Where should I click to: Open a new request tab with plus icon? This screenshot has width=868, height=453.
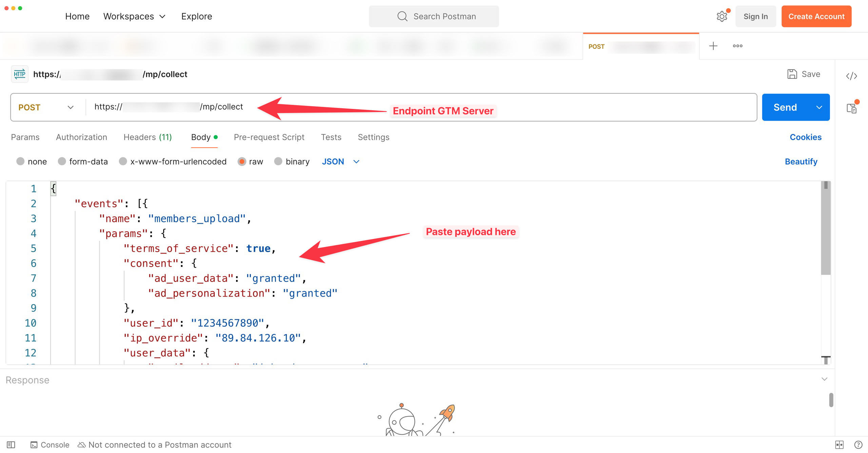pyautogui.click(x=713, y=46)
